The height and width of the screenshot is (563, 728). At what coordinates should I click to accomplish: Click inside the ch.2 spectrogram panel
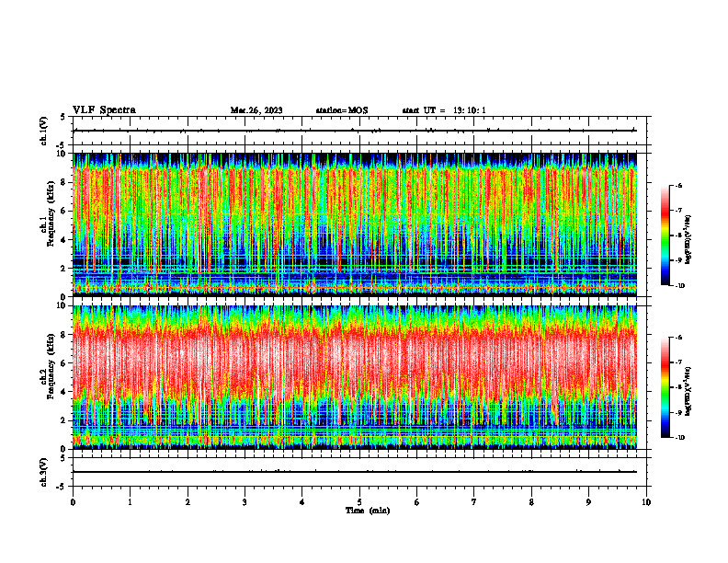click(x=355, y=377)
